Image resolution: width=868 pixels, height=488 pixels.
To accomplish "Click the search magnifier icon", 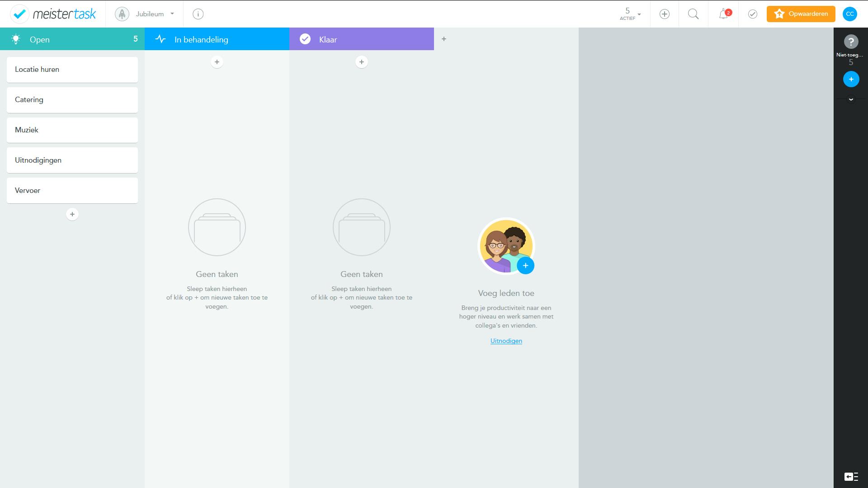I will click(693, 14).
